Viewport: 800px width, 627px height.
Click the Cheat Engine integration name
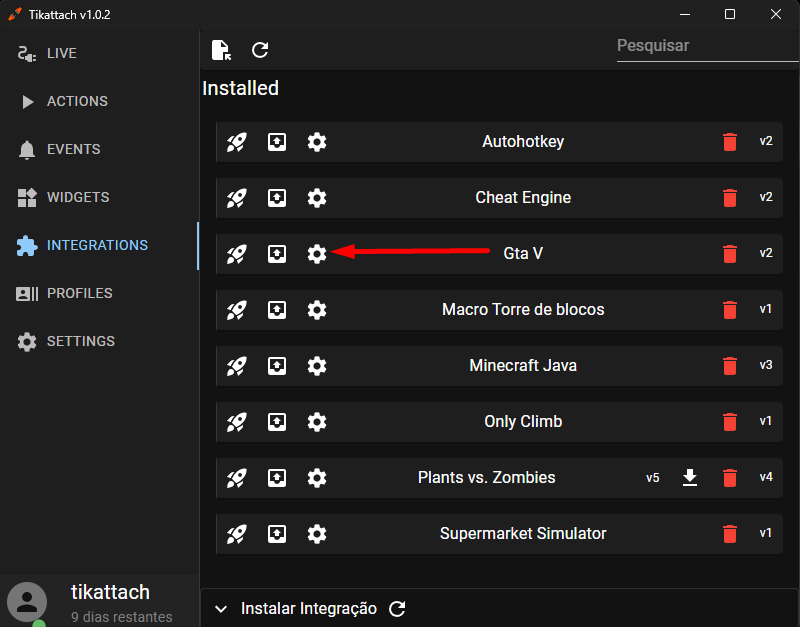click(x=523, y=198)
